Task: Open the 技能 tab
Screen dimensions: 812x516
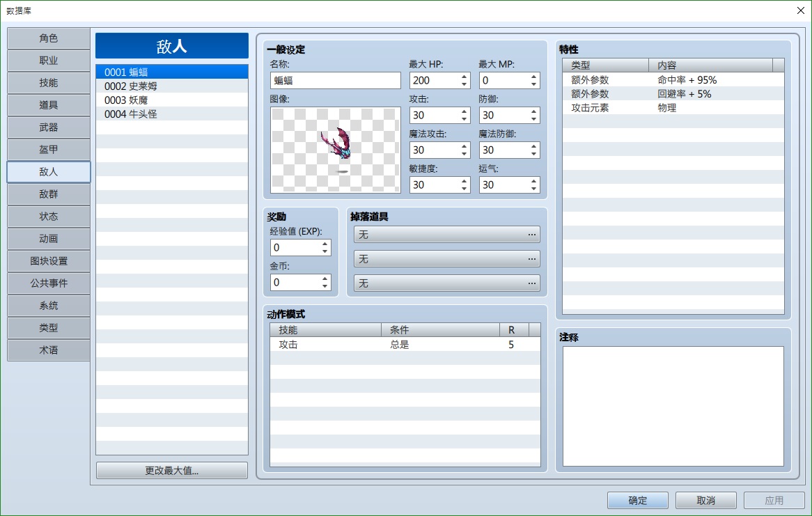Action: click(x=49, y=83)
